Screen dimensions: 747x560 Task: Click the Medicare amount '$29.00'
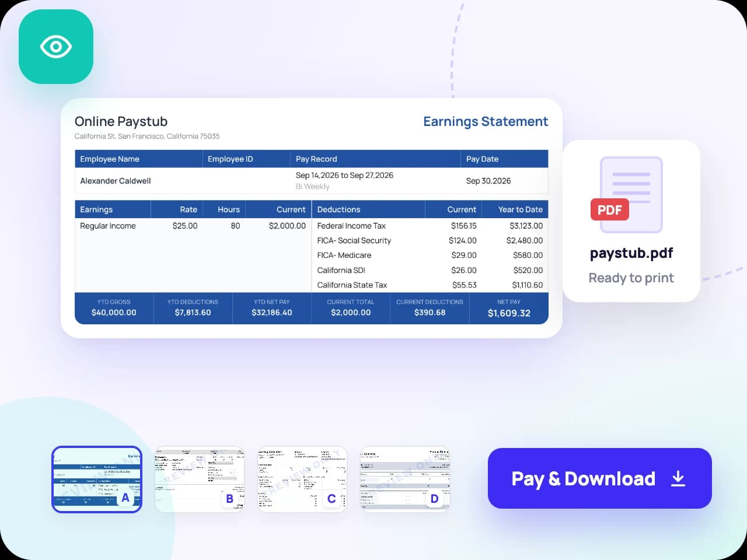coord(464,255)
